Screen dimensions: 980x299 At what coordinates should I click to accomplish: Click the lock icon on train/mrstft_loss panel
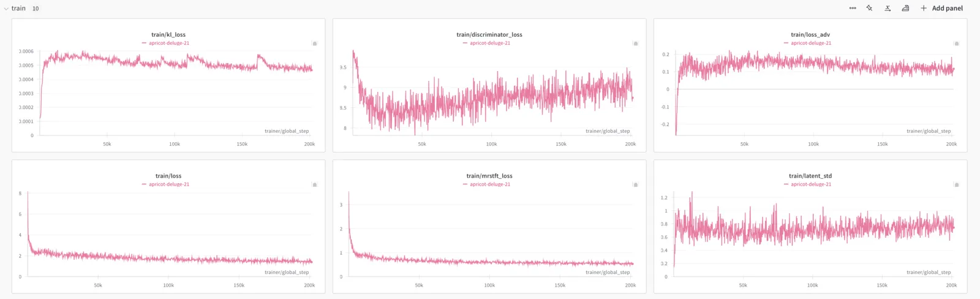click(x=636, y=184)
